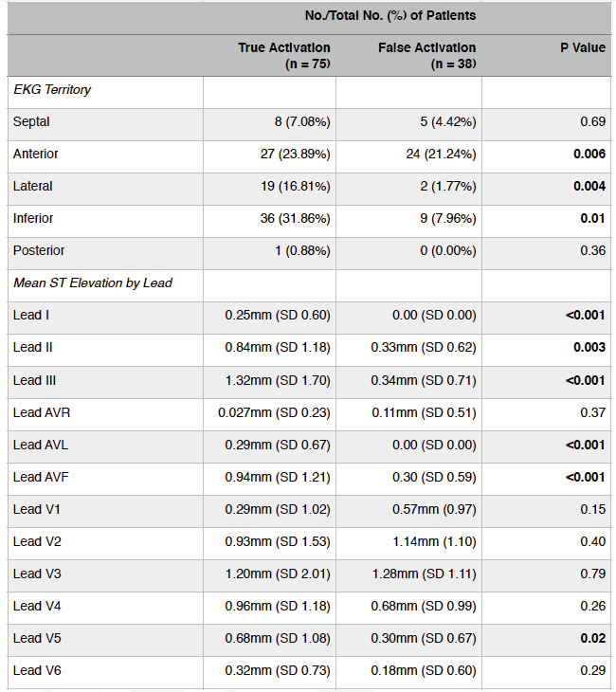Click the Lead V6 row label
The height and width of the screenshot is (692, 616).
coord(35,670)
